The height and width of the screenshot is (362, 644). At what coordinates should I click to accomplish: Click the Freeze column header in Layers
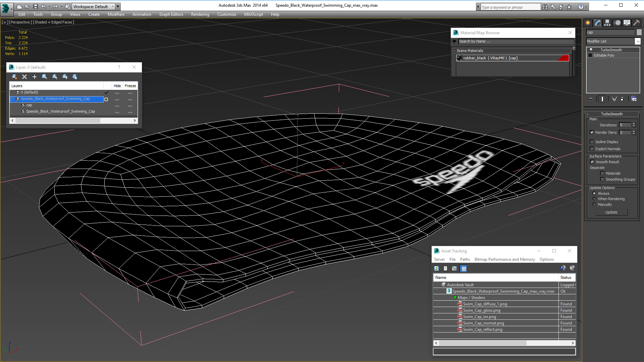[130, 86]
